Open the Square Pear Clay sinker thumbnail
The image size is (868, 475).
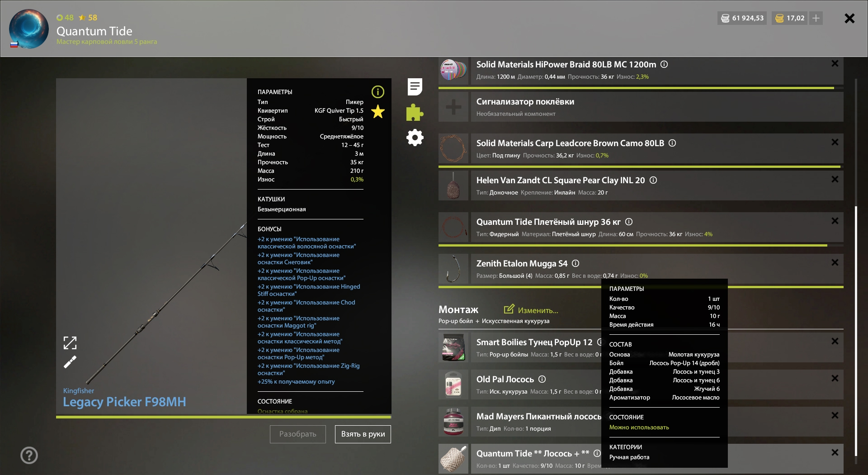tap(453, 185)
